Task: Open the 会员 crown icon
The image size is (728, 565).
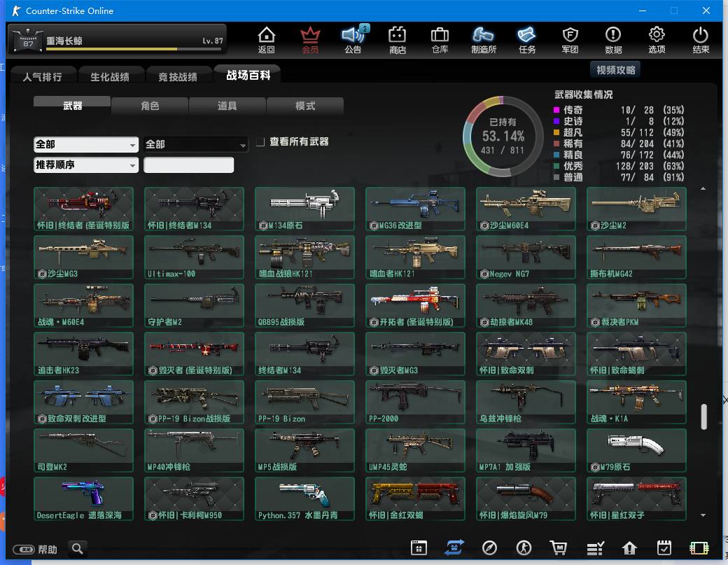Action: (x=310, y=40)
